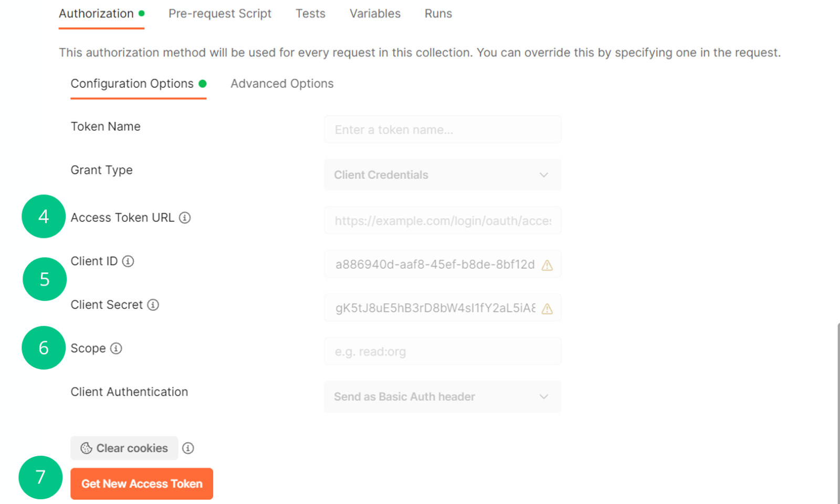
Task: Focus the Token Name input field
Action: click(x=443, y=129)
